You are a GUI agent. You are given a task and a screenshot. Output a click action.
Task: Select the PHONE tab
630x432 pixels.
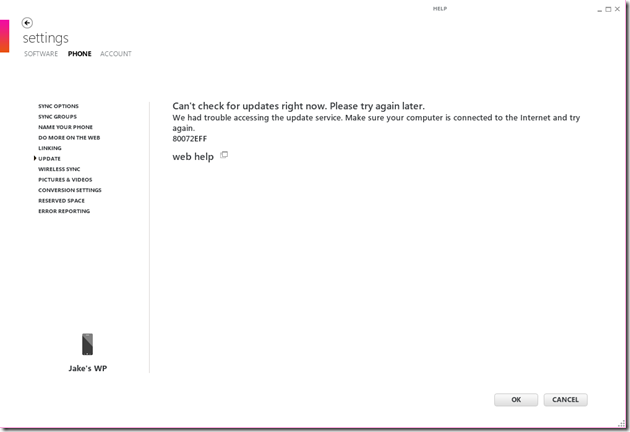pos(80,54)
